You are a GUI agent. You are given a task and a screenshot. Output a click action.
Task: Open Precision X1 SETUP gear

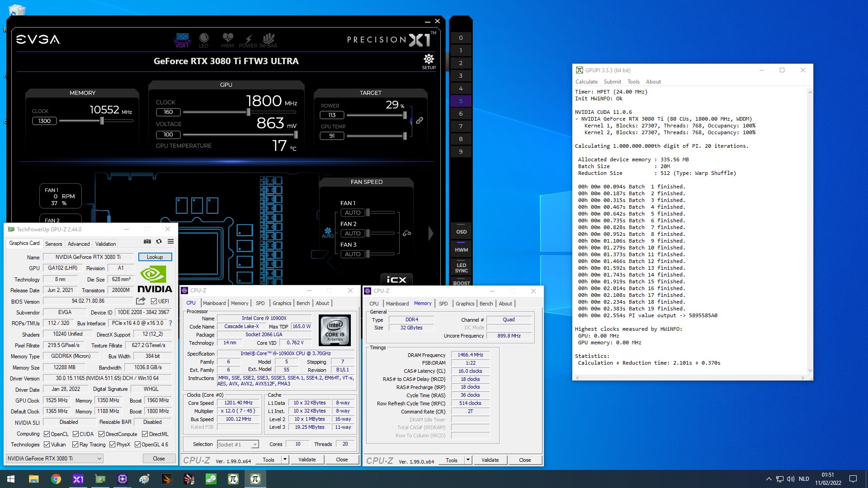click(429, 61)
